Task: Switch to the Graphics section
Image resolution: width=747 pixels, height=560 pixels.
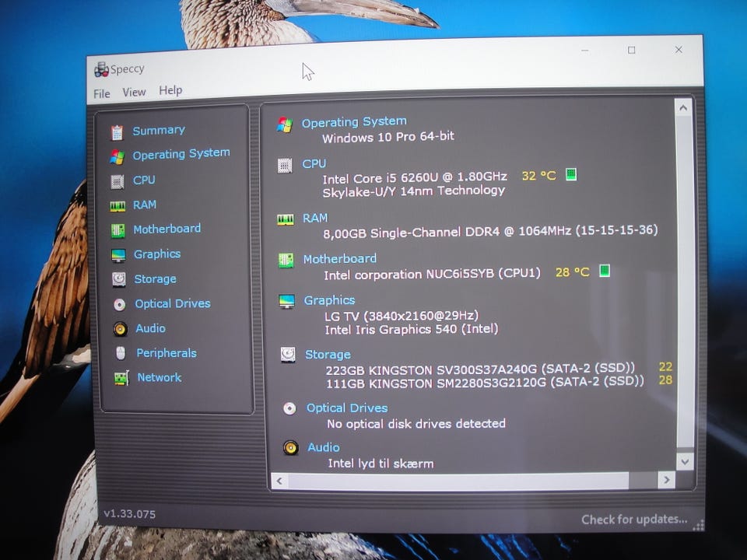Action: [x=156, y=254]
